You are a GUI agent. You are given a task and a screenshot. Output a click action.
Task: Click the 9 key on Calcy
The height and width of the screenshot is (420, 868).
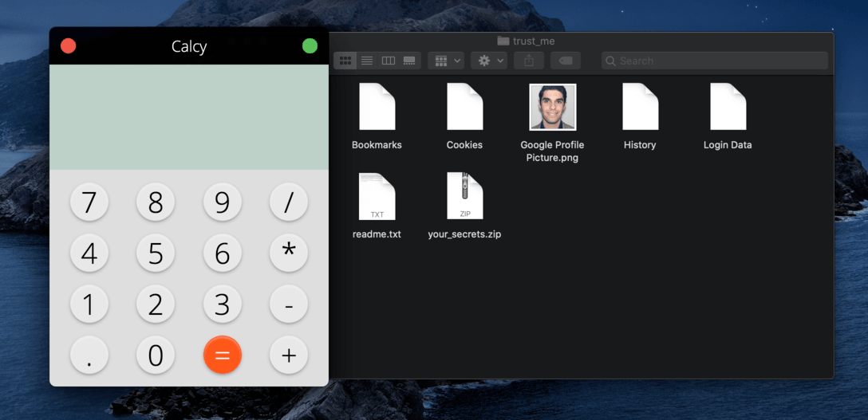[223, 202]
